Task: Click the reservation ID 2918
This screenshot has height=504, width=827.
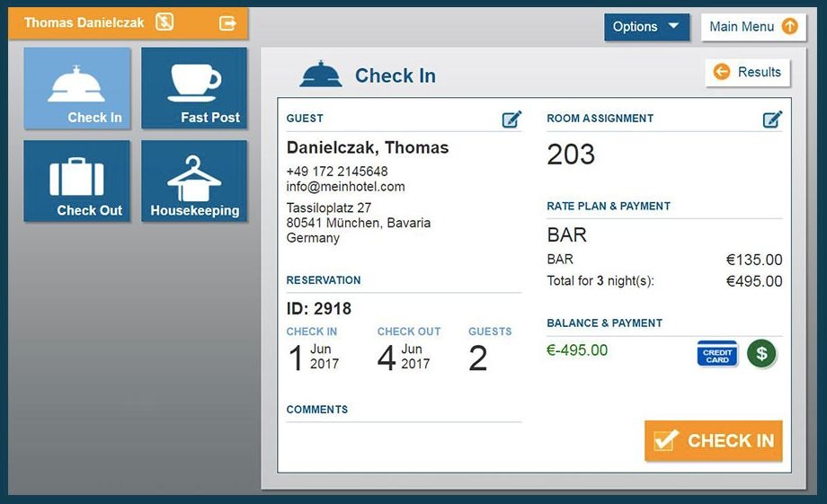Action: [318, 308]
